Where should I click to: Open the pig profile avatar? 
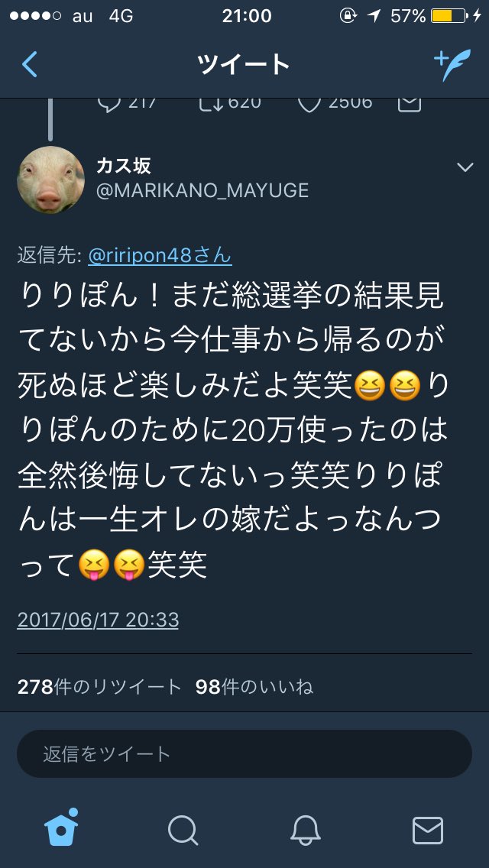coord(51,180)
